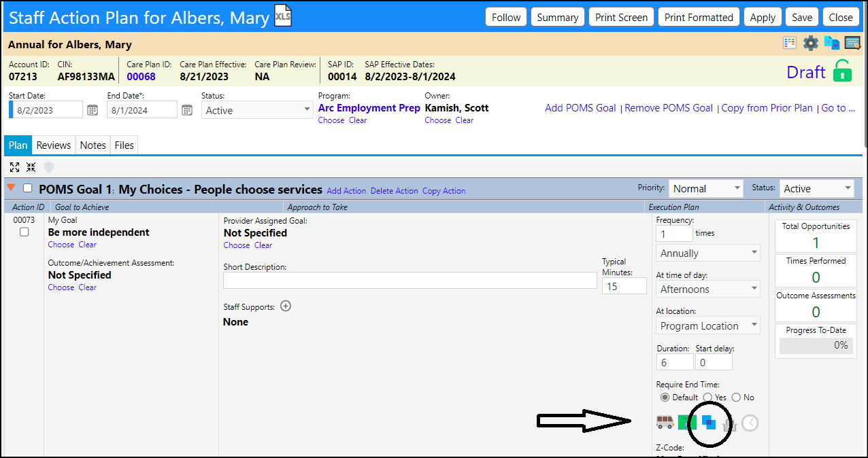Click the End Date field
868x458 pixels.
(142, 110)
